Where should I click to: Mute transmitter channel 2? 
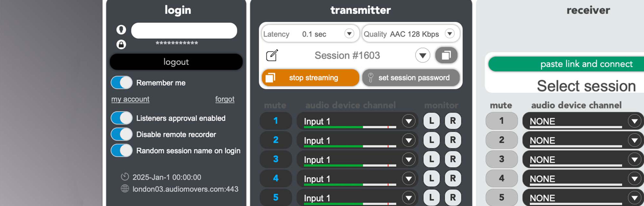[x=276, y=140]
